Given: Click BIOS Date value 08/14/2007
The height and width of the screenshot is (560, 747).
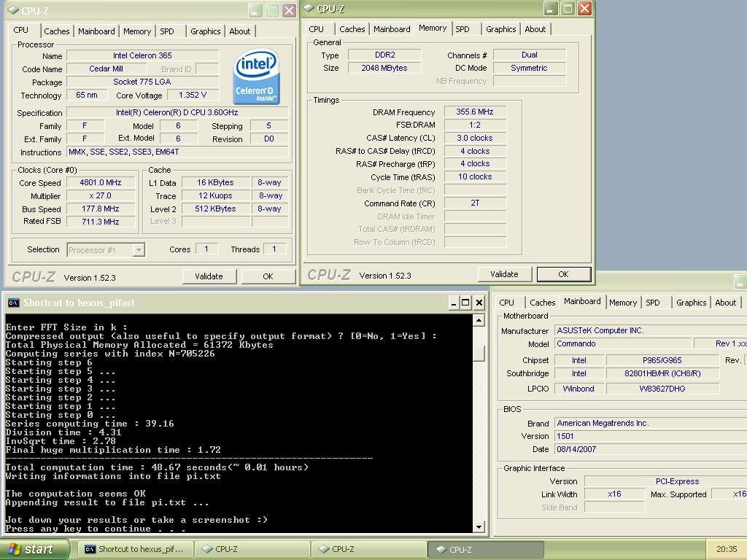Looking at the screenshot, I should coord(651,449).
